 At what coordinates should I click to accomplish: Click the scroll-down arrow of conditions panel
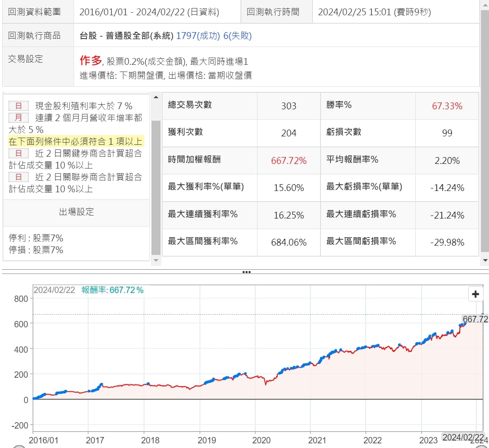[x=156, y=260]
